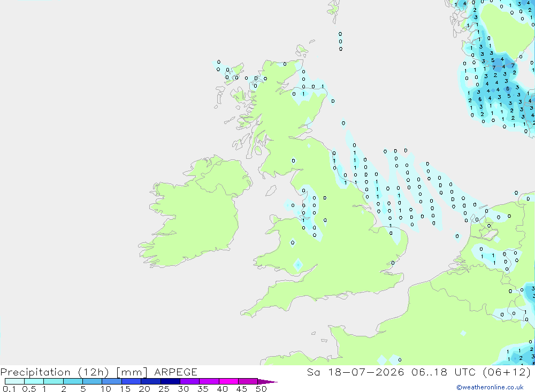Screen dimensions: 535x392
Task: Pick magenta swatch between 40 and 45
Action: tap(228, 381)
